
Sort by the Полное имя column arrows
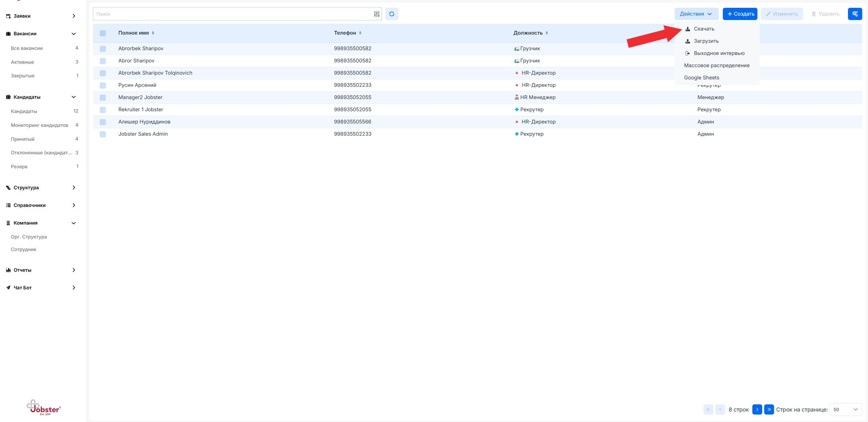(153, 33)
